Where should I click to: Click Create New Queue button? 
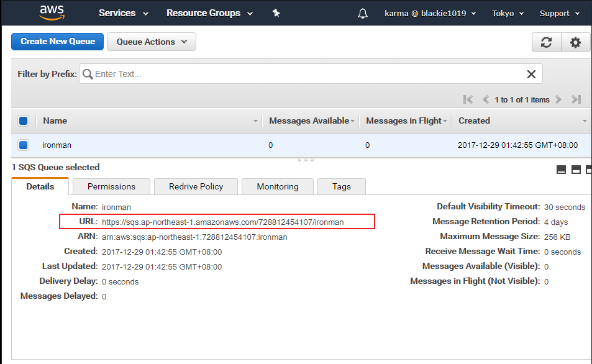[x=58, y=42]
